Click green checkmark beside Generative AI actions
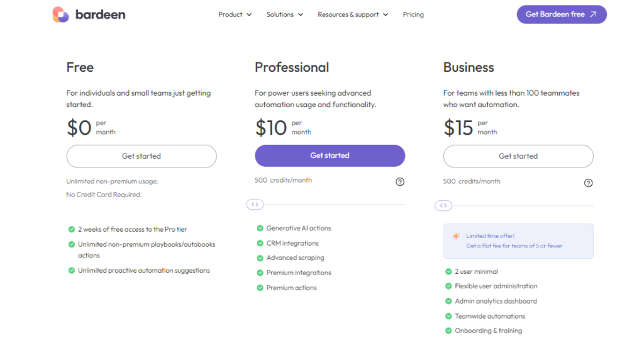The image size is (644, 352). (x=260, y=229)
